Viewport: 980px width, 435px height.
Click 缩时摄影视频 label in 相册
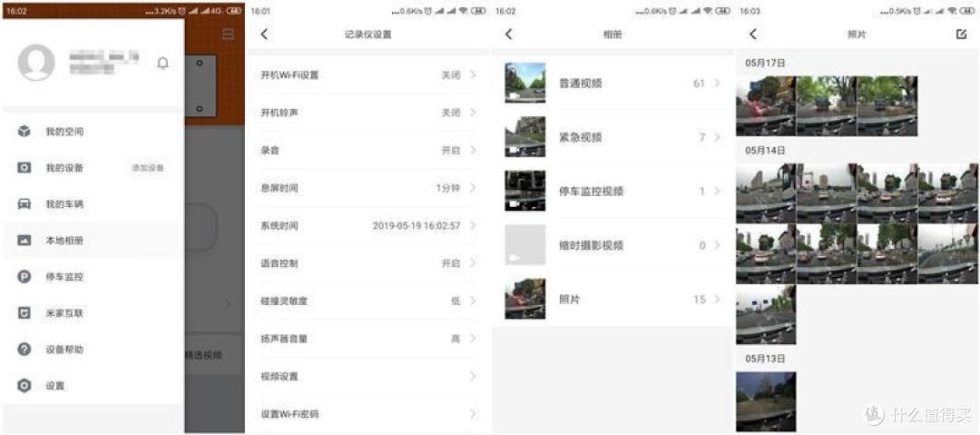click(x=592, y=245)
